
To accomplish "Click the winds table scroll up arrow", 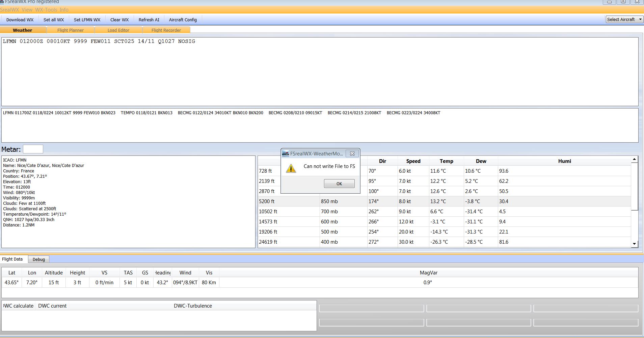I will (635, 159).
